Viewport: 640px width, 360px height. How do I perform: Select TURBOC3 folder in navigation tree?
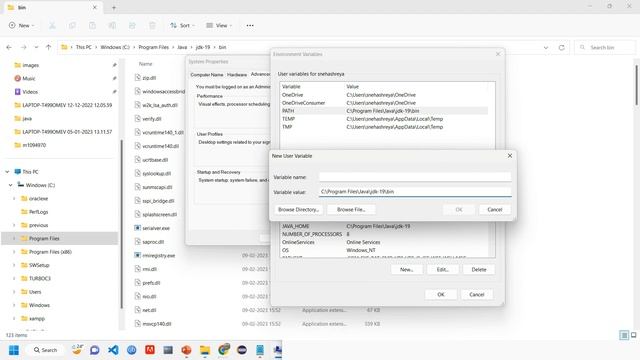pos(40,278)
